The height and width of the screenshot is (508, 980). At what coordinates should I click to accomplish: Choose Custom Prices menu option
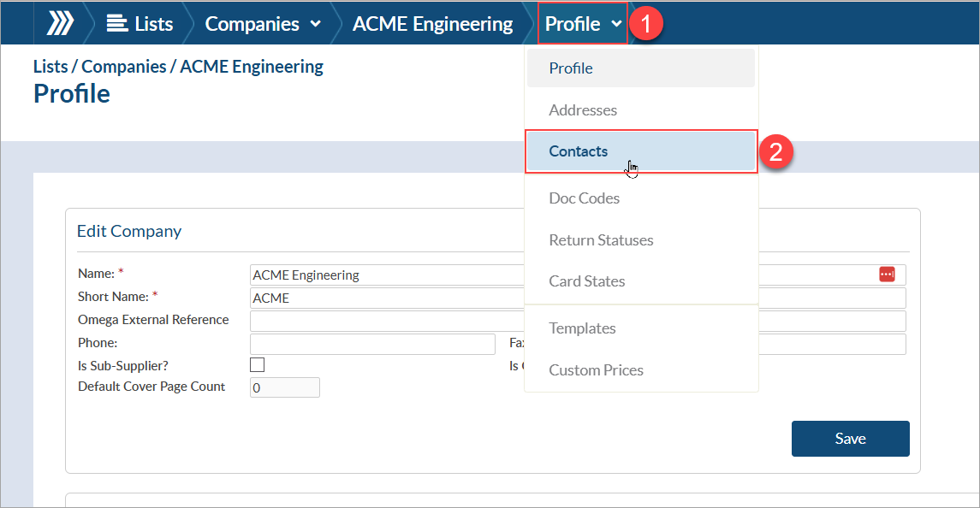click(596, 370)
